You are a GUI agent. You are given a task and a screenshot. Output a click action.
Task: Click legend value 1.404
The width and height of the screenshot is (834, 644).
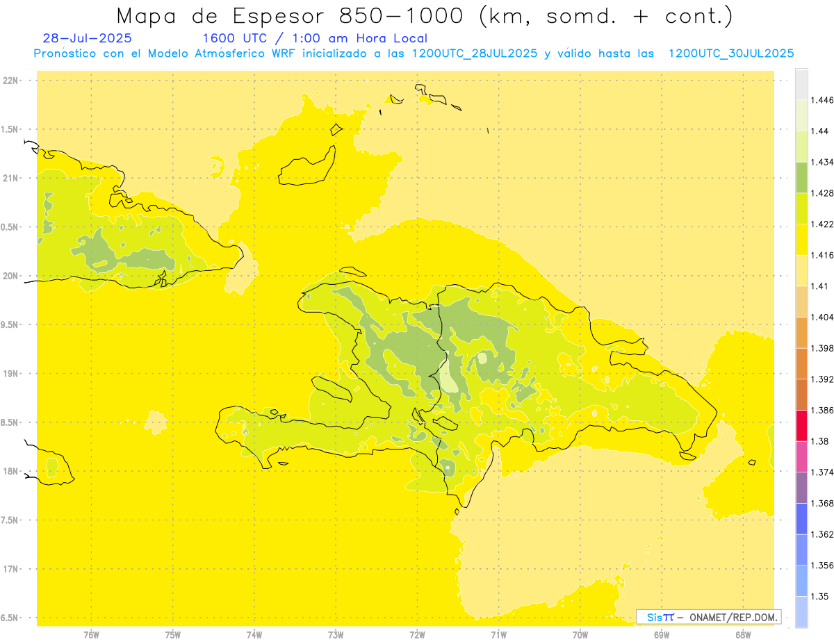point(824,317)
